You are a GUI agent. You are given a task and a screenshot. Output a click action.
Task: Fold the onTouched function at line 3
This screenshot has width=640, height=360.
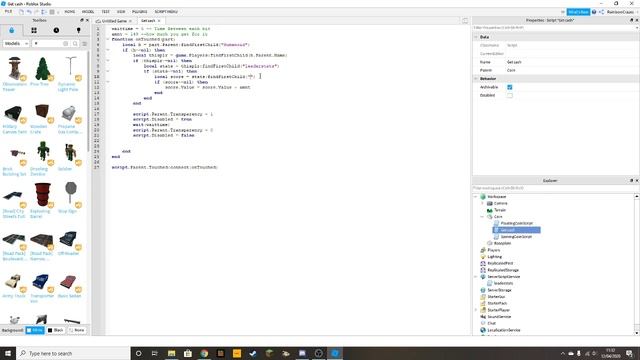(x=108, y=40)
